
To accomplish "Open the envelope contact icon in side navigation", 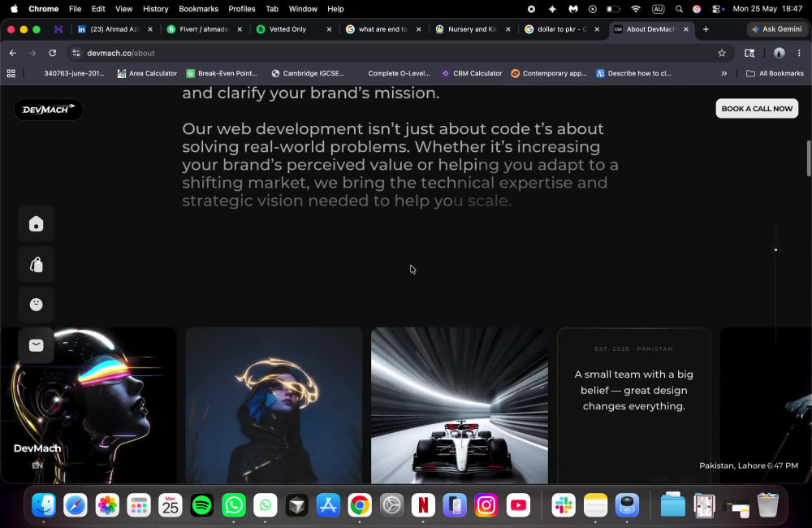I will (x=37, y=345).
